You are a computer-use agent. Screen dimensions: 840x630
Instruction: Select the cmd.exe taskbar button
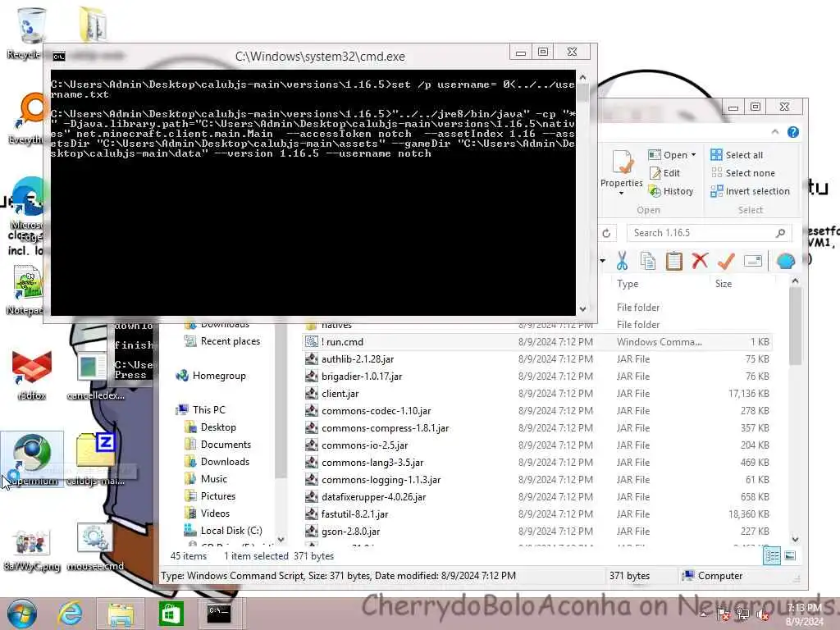coord(220,614)
